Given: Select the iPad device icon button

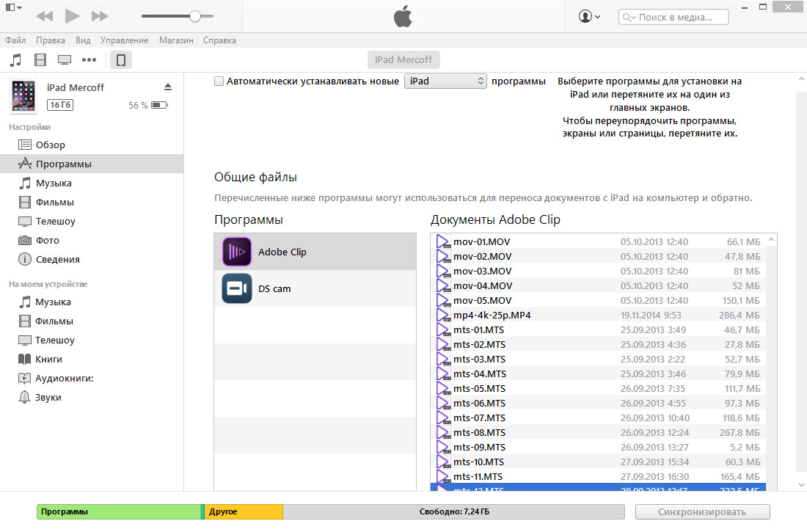Looking at the screenshot, I should (121, 59).
